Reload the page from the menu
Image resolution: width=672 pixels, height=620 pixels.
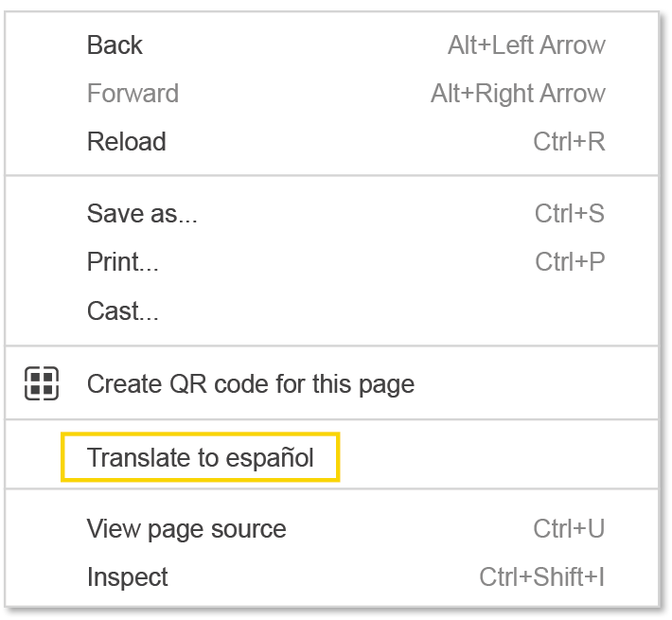pyautogui.click(x=126, y=142)
